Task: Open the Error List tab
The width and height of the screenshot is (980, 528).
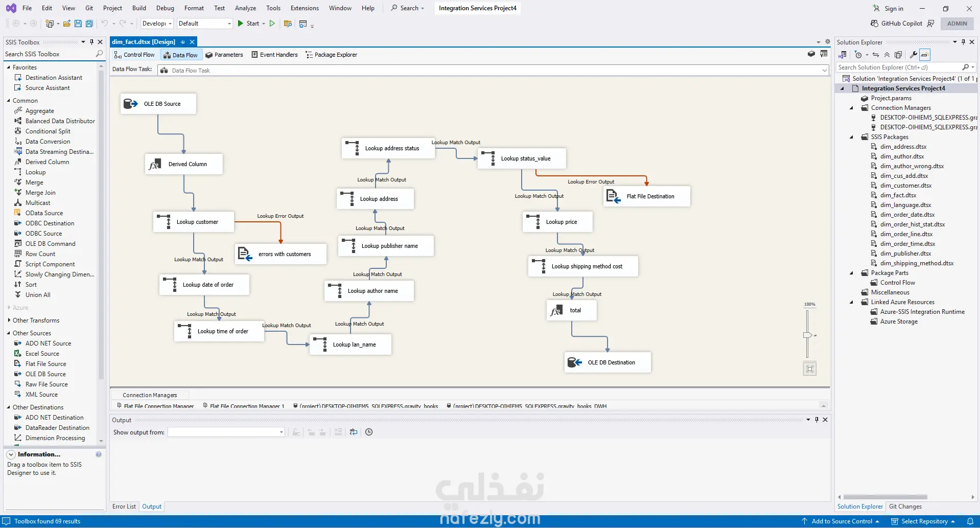Action: (x=124, y=507)
